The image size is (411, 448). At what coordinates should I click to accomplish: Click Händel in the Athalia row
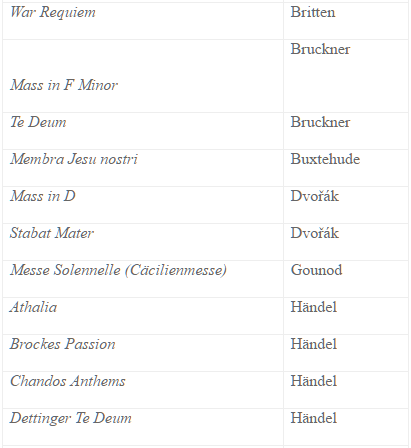[x=314, y=307]
